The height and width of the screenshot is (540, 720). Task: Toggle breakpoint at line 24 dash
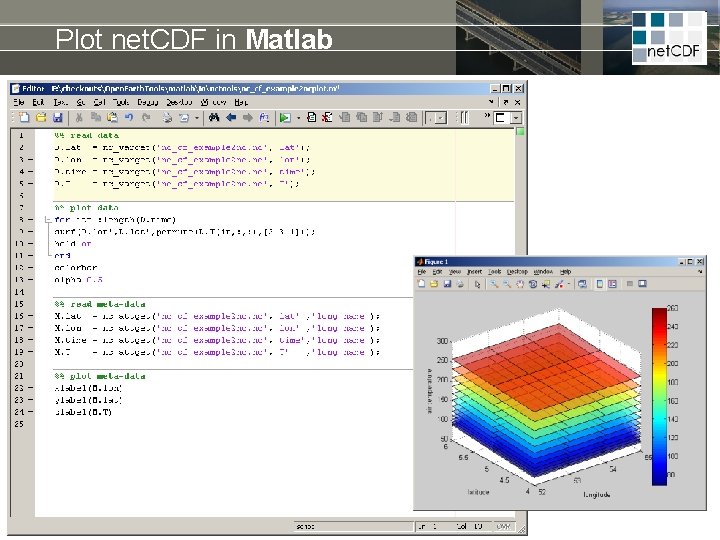tap(30, 412)
